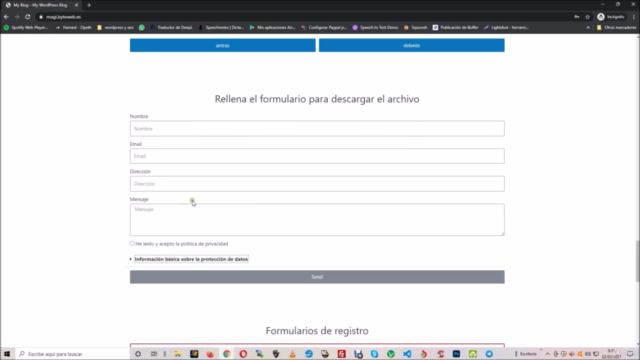Show hidden system tray icons
The image size is (640, 360).
point(548,354)
